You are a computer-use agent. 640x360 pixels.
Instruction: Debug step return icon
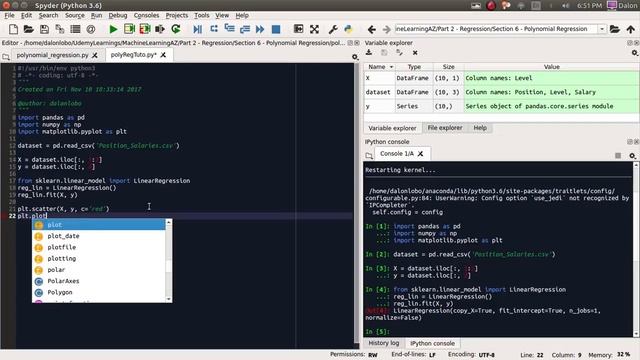(x=245, y=29)
